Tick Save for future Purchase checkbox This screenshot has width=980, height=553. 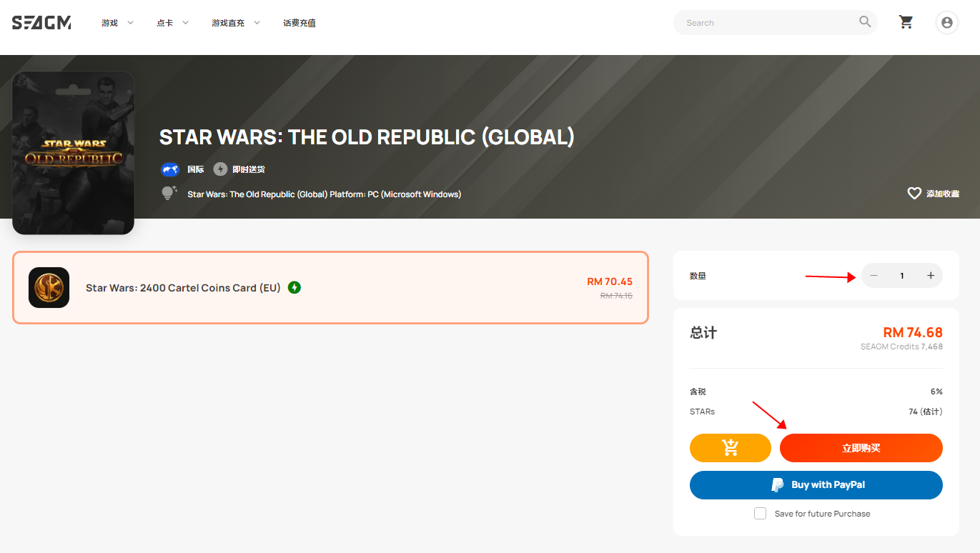point(761,514)
